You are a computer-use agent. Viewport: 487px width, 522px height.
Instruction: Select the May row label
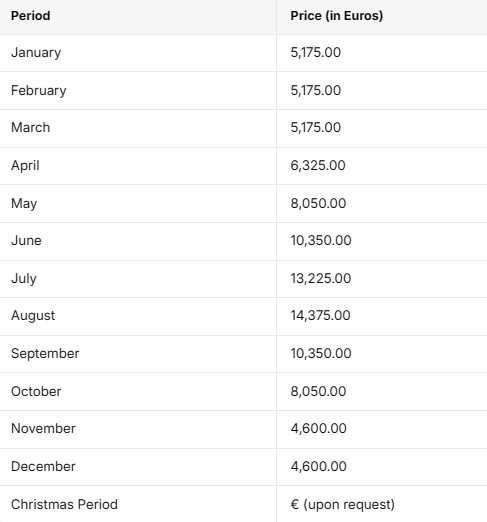coord(24,204)
